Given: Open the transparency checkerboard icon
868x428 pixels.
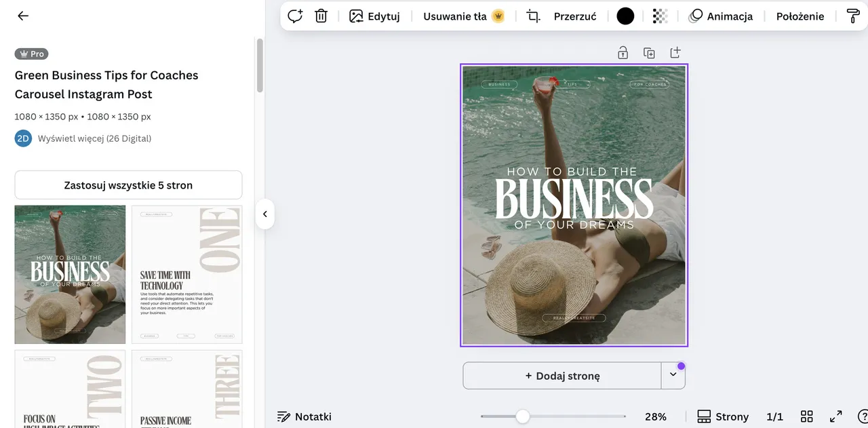Looking at the screenshot, I should [660, 16].
